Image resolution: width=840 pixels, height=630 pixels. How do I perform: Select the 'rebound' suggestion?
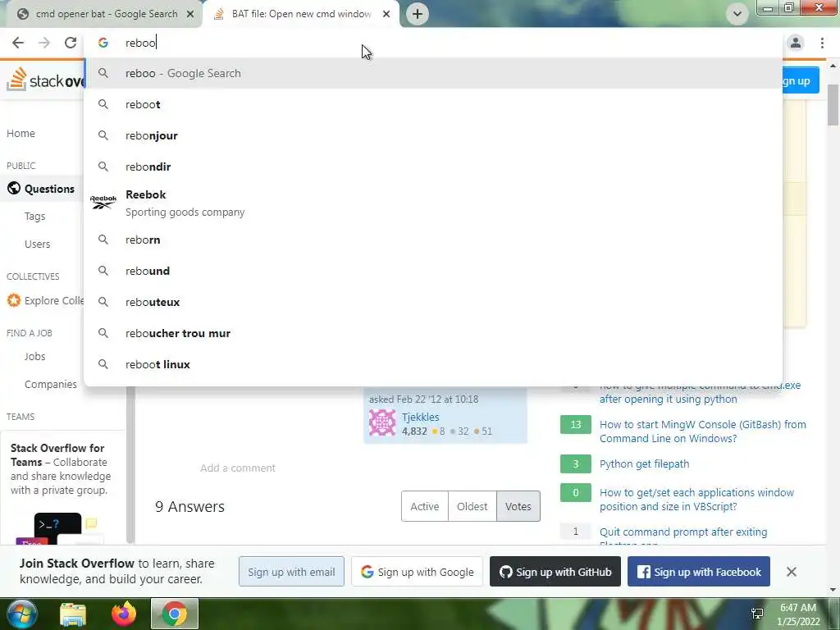pos(433,271)
